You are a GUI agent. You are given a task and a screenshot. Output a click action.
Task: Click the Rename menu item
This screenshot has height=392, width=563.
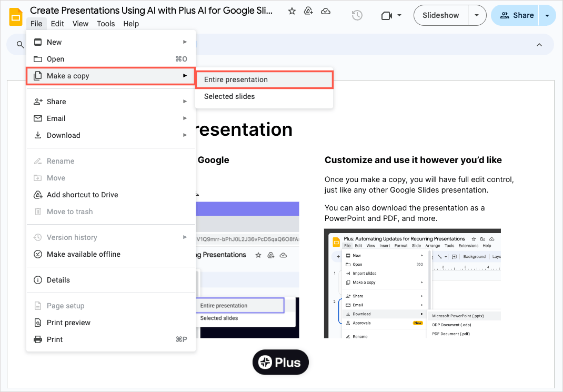(x=111, y=161)
